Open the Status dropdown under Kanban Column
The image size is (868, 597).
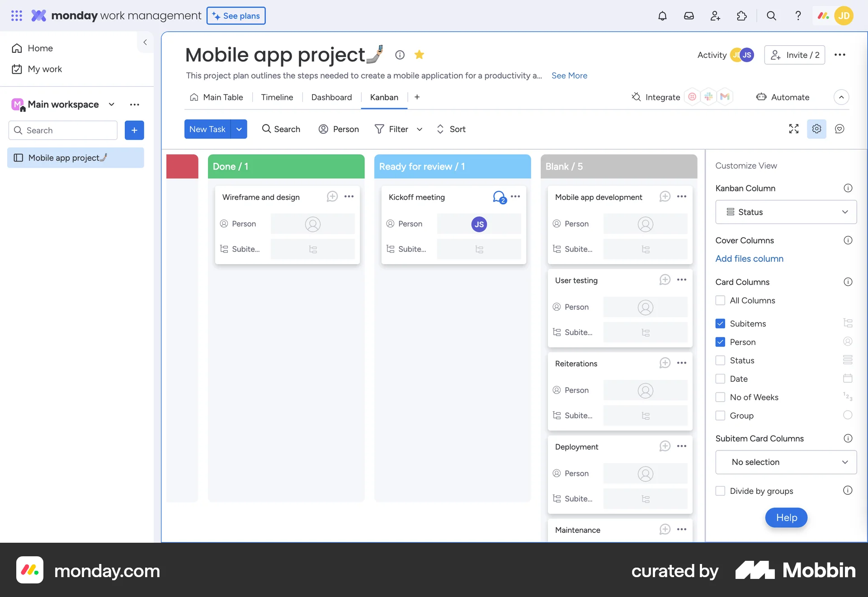coord(785,212)
